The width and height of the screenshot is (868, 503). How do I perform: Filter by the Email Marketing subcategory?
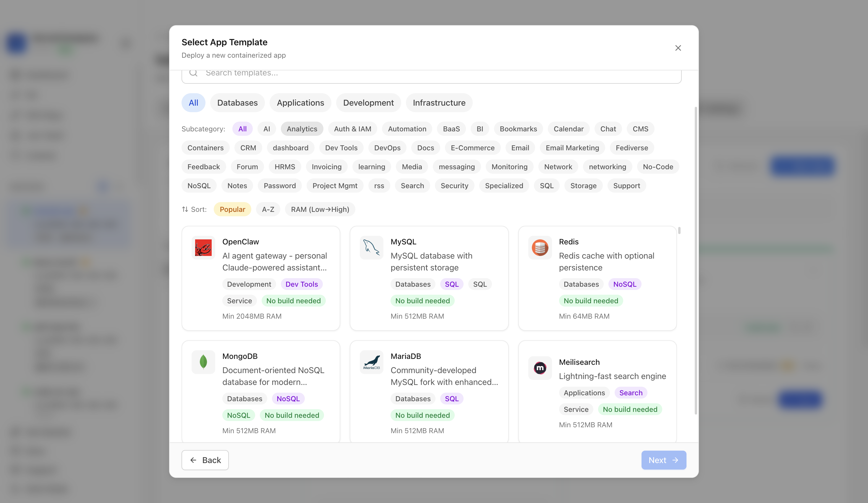click(x=572, y=148)
